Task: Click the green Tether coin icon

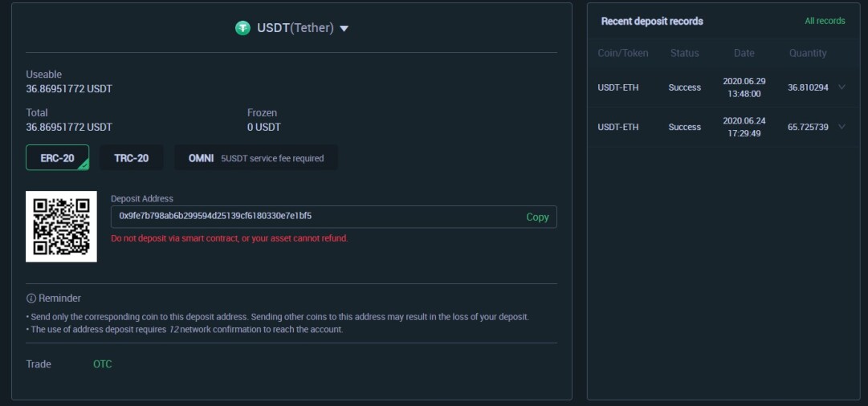Action: pos(242,28)
